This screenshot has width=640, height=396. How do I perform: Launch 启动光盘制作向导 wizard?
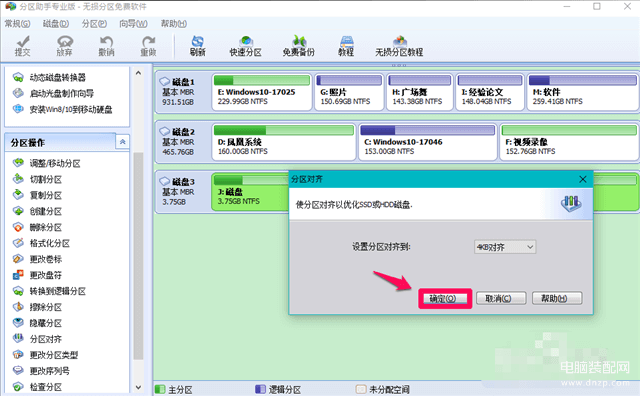click(x=53, y=93)
